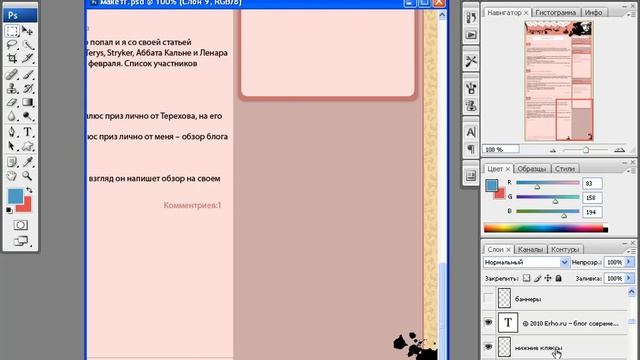Open the Заливка fill slider arrow

pyautogui.click(x=629, y=278)
